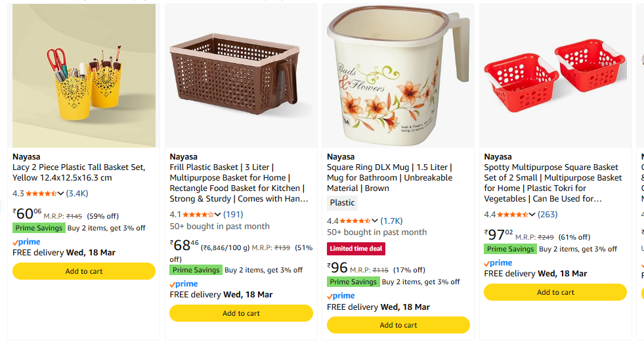Click the yellow Lacy basket product image
644x344 pixels.
84,75
